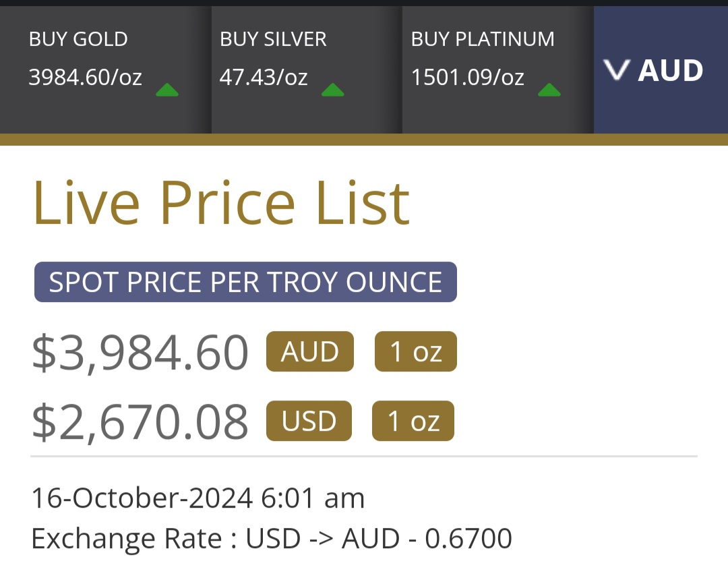This screenshot has width=728, height=588.
Task: Open the AUD currency selector
Action: point(661,69)
